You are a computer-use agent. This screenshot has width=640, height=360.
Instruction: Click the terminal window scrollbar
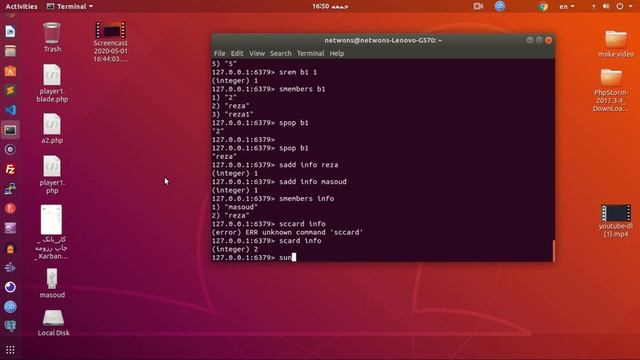pos(553,250)
